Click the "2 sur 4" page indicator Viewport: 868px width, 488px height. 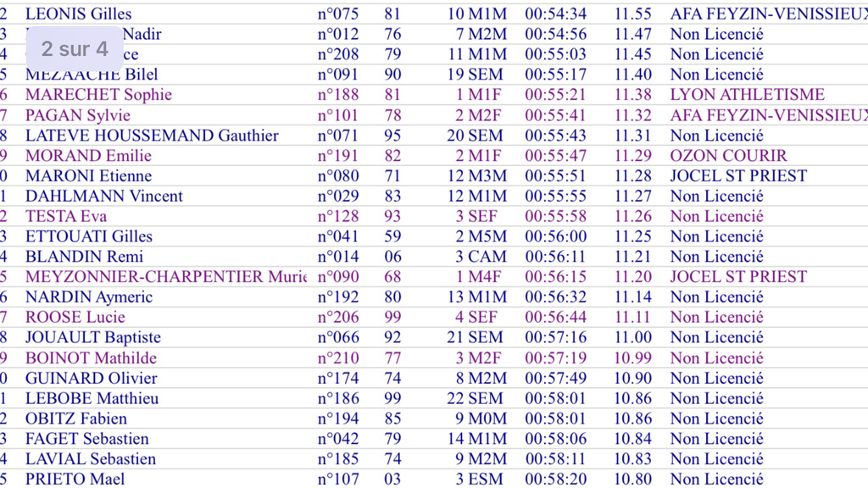tap(75, 49)
